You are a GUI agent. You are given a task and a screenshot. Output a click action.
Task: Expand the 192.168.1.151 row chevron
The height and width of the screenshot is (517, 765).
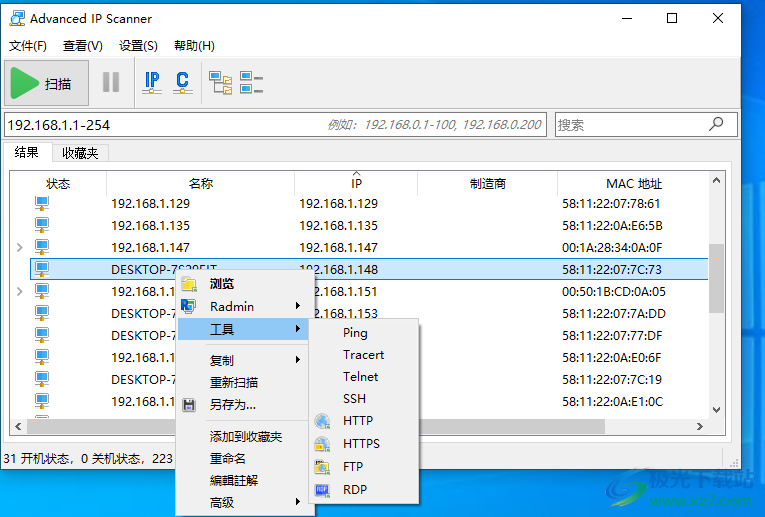coord(20,291)
